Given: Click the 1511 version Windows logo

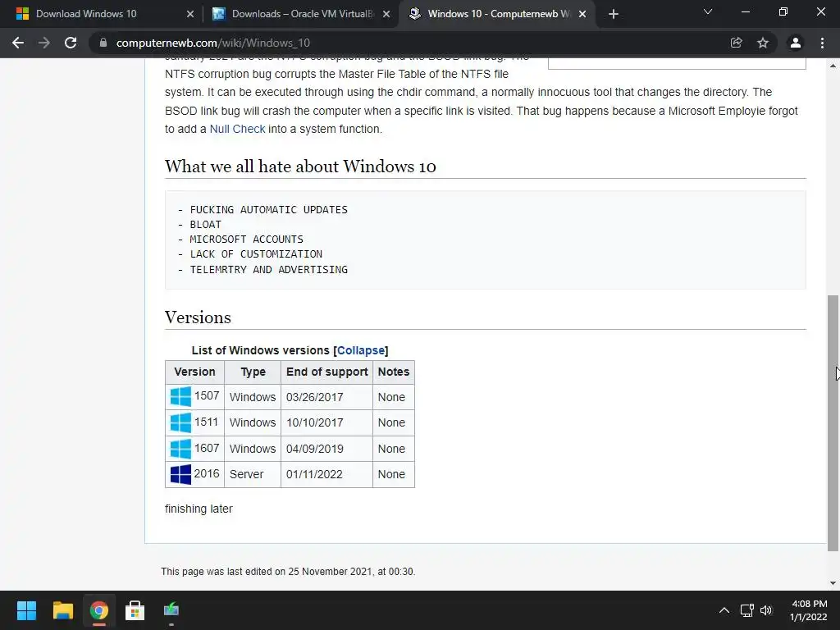Looking at the screenshot, I should click(x=180, y=422).
